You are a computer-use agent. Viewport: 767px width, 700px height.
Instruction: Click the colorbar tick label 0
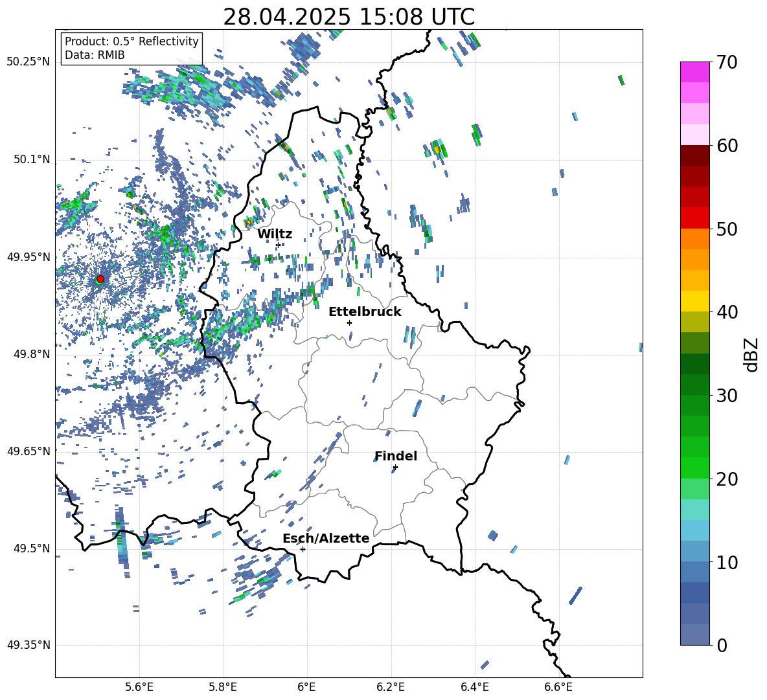click(722, 646)
